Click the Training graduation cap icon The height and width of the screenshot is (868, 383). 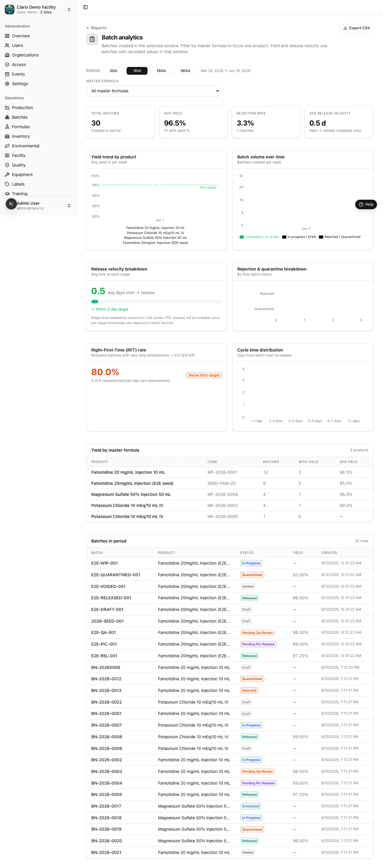7,194
